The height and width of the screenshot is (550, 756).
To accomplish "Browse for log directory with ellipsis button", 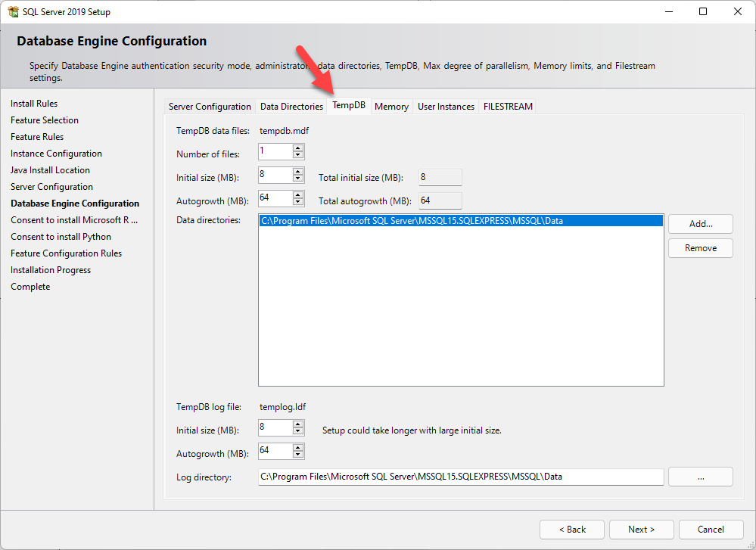I will point(701,477).
